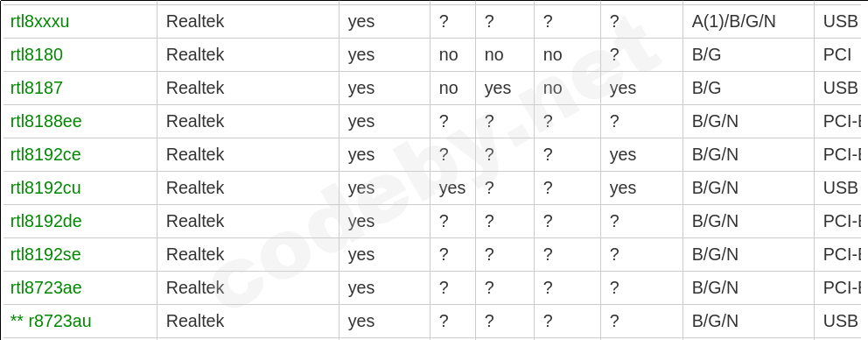The height and width of the screenshot is (340, 868).
Task: Click PCI bus cell in rtl8180 row
Action: pos(837,55)
